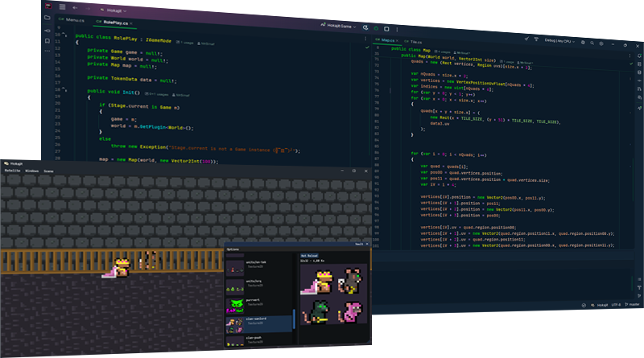Open the search everywhere magnifier icon
This screenshot has height=358, width=644.
592,43
